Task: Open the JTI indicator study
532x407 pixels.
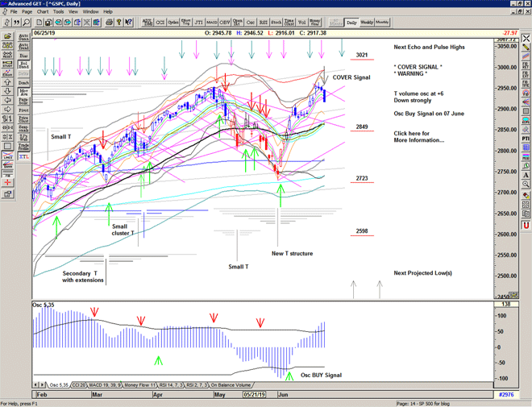Action: pyautogui.click(x=199, y=23)
